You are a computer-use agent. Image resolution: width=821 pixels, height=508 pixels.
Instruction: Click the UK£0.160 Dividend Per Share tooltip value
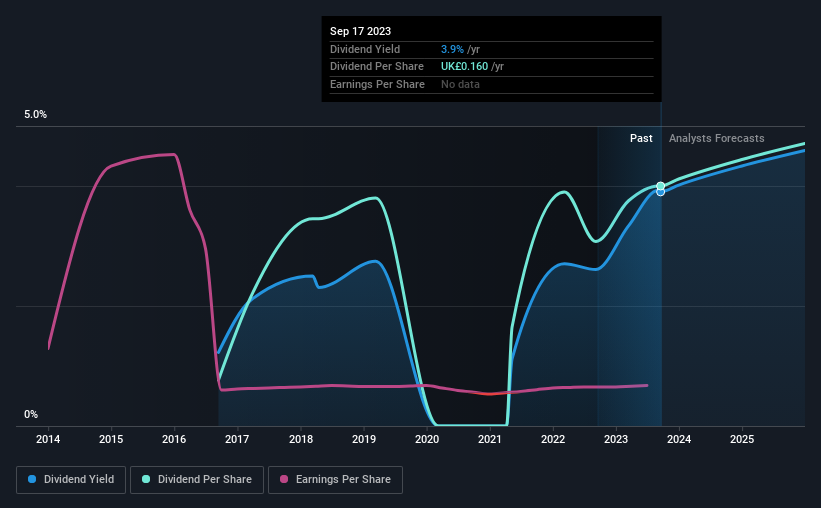464,67
